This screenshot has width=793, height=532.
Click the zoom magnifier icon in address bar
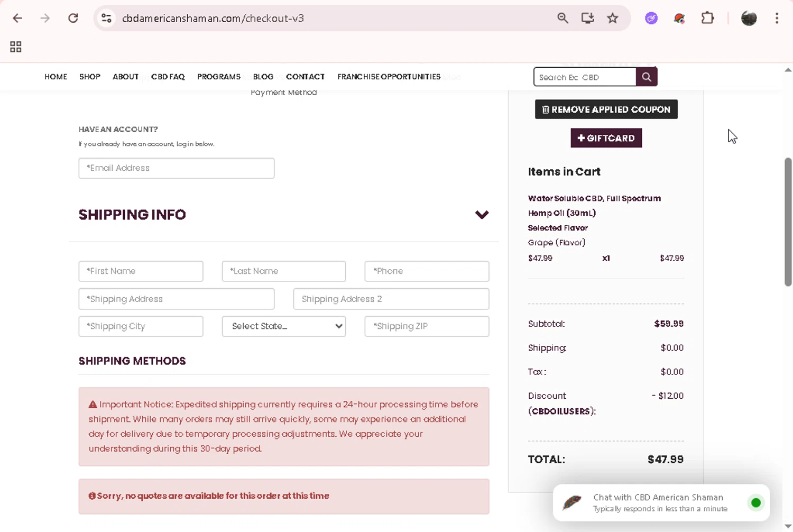[x=563, y=18]
